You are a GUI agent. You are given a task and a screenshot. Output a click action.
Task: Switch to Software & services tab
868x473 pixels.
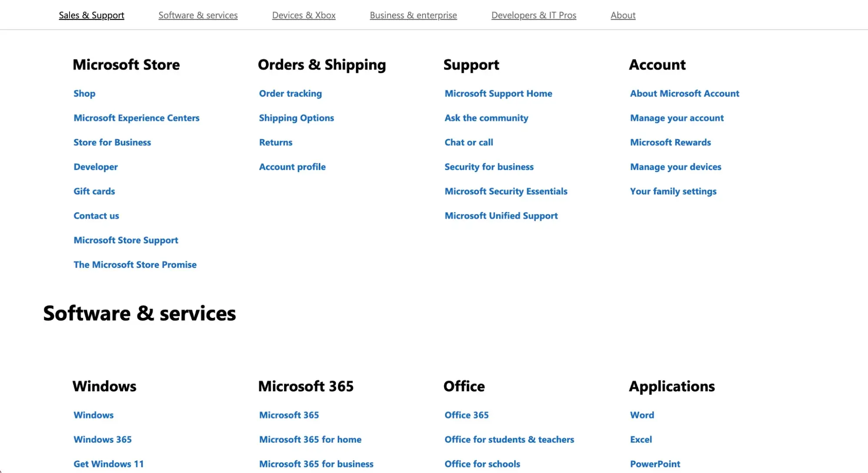point(198,15)
